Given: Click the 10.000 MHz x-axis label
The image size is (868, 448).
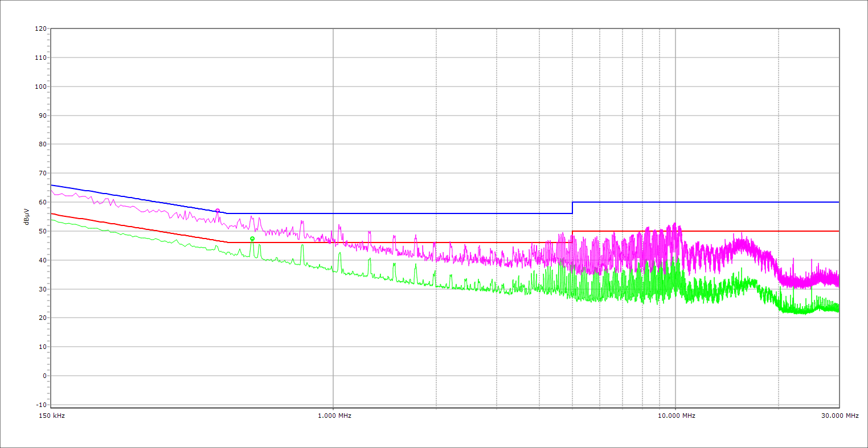Looking at the screenshot, I should click(677, 416).
